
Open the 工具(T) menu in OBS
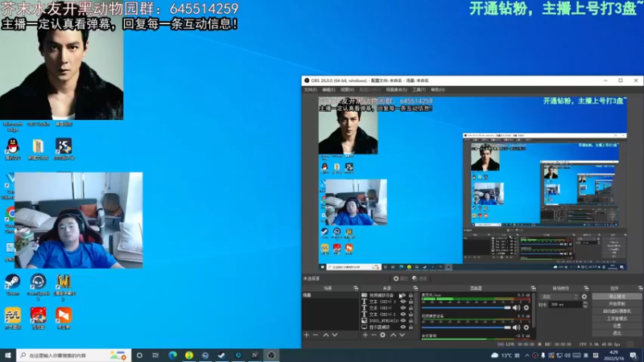point(419,90)
